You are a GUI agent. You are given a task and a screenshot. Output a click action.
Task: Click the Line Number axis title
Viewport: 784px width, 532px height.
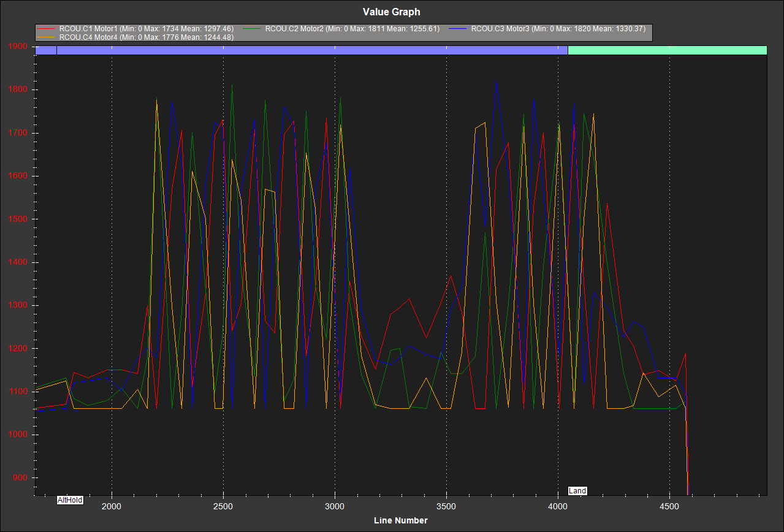coord(401,520)
